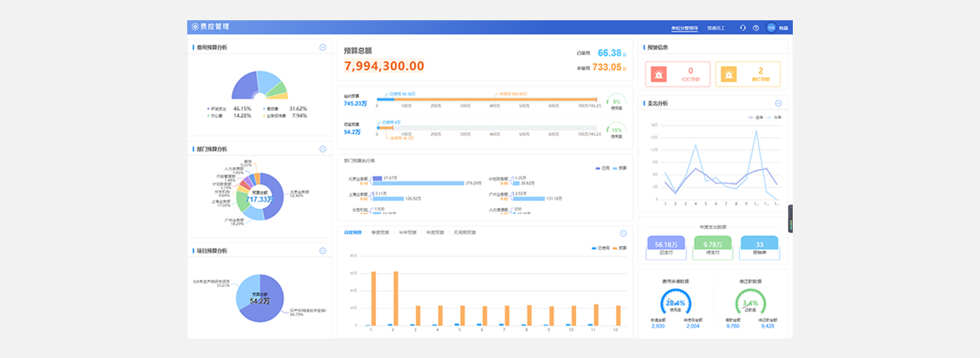Viewport: 980px width, 358px height.
Task: Click the 56.18万 已支付 card
Action: point(665,248)
